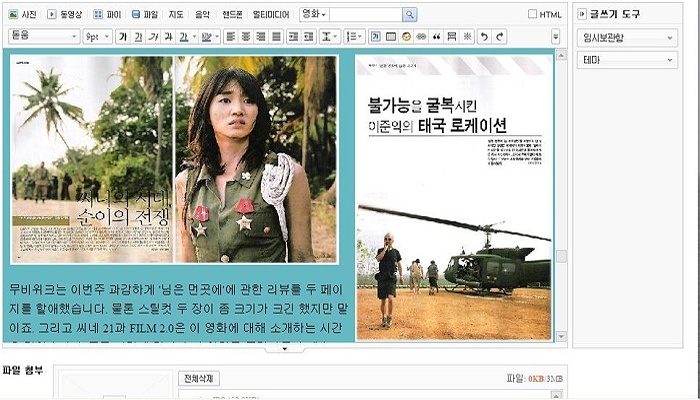Insert a quotation with the quote icon
The image size is (700, 400).
pyautogui.click(x=437, y=37)
